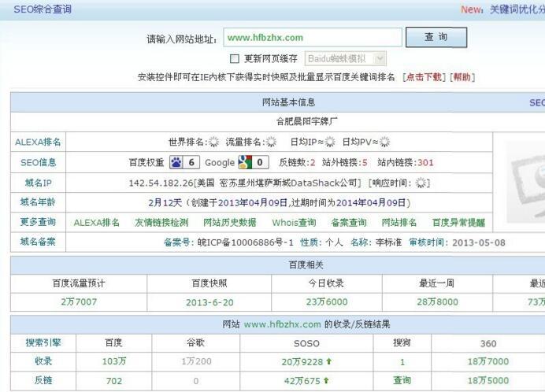Open the Baidu蜘蛛模拟 dropdown
This screenshot has height=392, width=545.
345,58
